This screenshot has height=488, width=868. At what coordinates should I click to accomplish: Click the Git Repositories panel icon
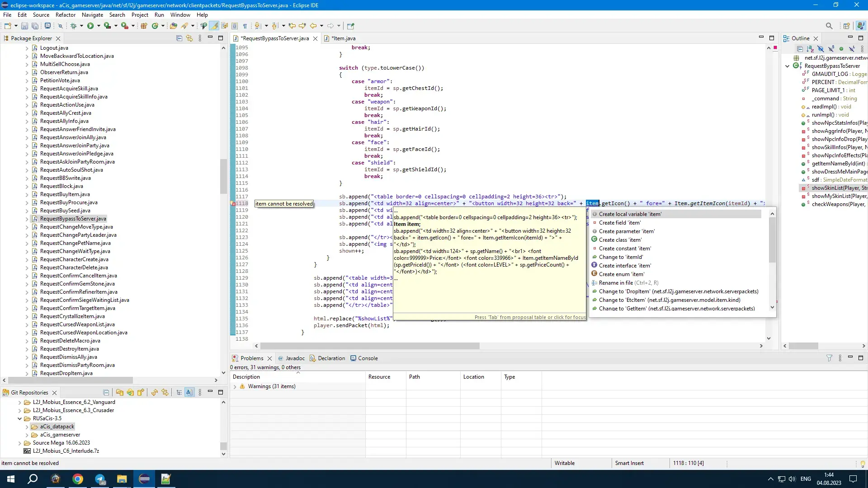point(6,392)
